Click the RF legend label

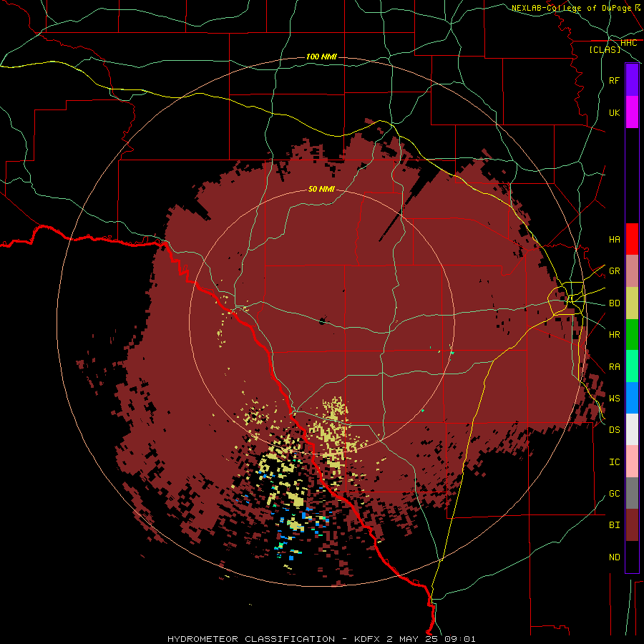point(614,80)
